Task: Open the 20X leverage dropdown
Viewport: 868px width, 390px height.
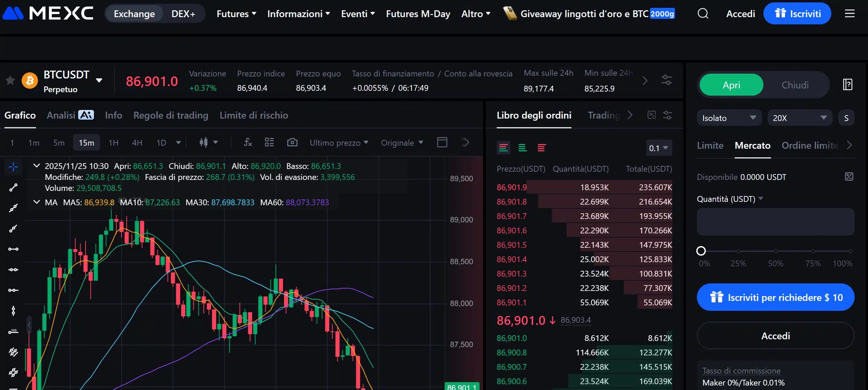Action: pos(800,118)
